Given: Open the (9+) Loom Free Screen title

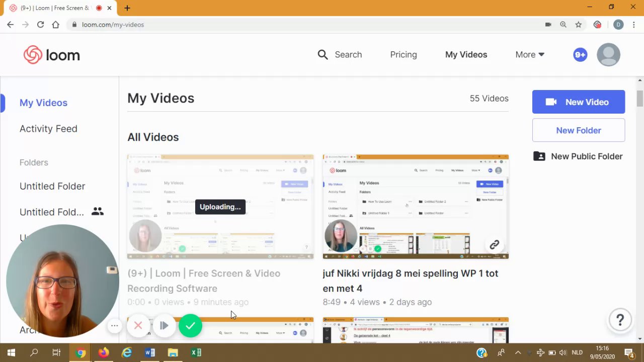Looking at the screenshot, I should pyautogui.click(x=204, y=281).
